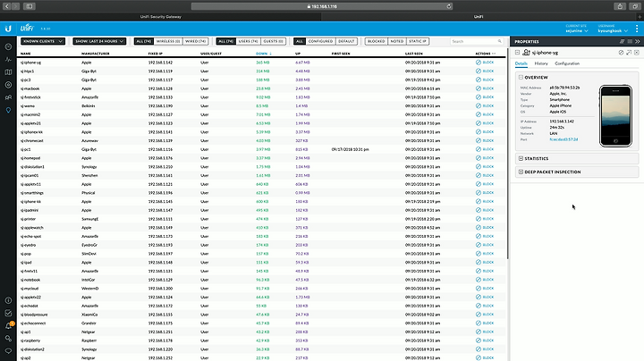Open the Current Site dropdown
Image resolution: width=644 pixels, height=361 pixels.
point(577,29)
